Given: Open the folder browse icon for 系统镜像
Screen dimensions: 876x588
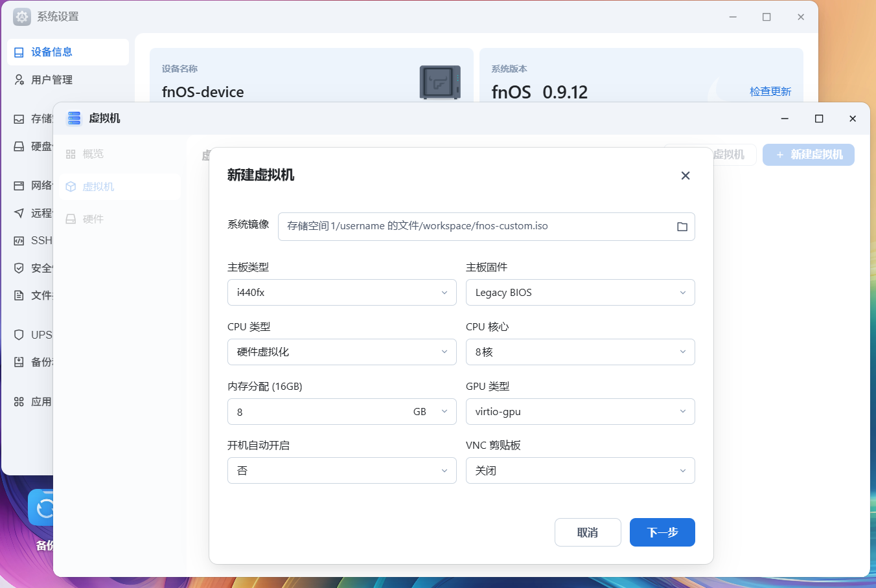Looking at the screenshot, I should click(x=682, y=227).
